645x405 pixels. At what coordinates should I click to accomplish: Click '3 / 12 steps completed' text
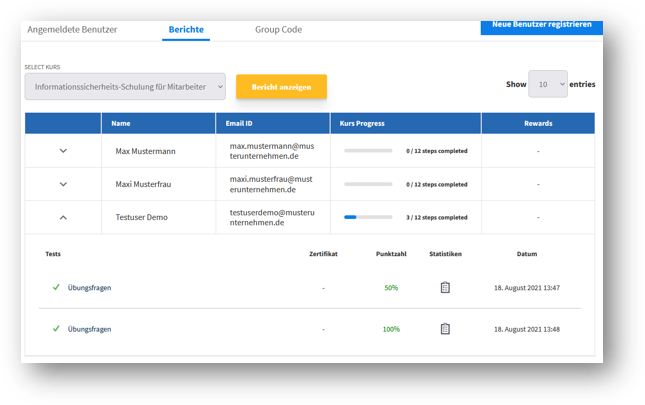(x=437, y=217)
